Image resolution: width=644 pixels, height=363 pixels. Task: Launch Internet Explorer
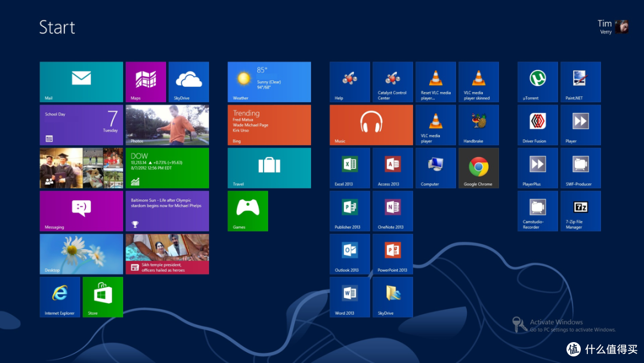point(60,297)
